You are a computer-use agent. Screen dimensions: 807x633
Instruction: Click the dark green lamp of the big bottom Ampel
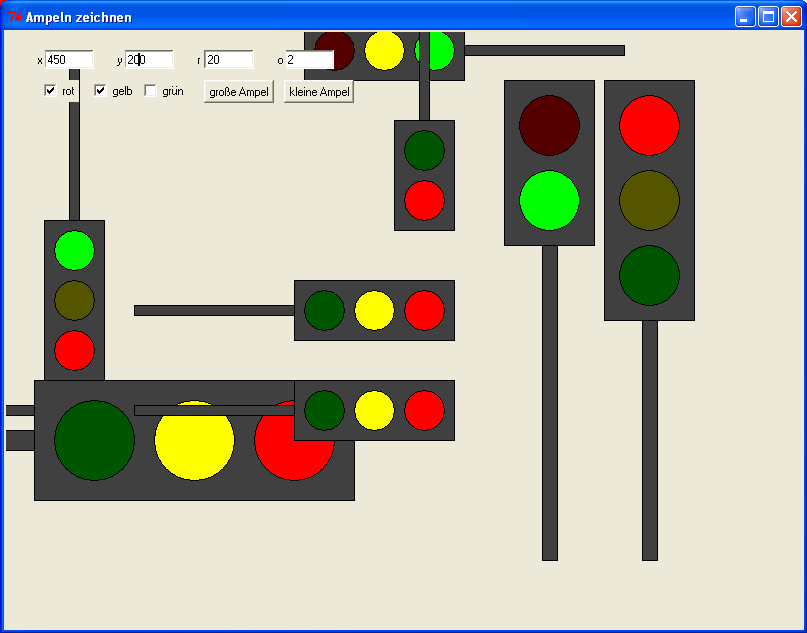(x=96, y=441)
